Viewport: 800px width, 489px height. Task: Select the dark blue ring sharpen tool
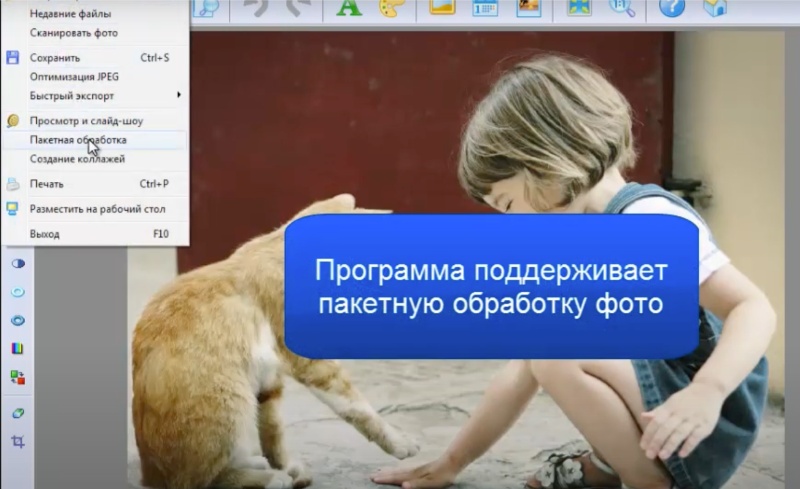18,321
